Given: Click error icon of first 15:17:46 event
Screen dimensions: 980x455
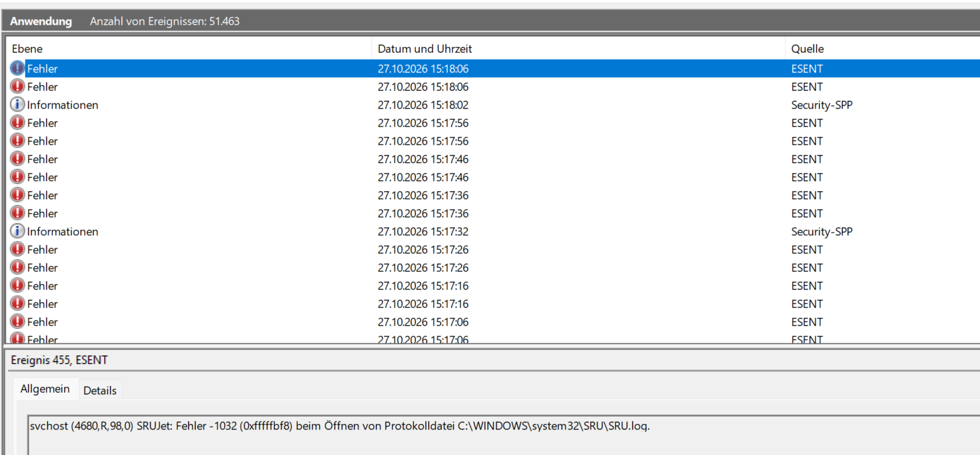Looking at the screenshot, I should pyautogui.click(x=18, y=159).
